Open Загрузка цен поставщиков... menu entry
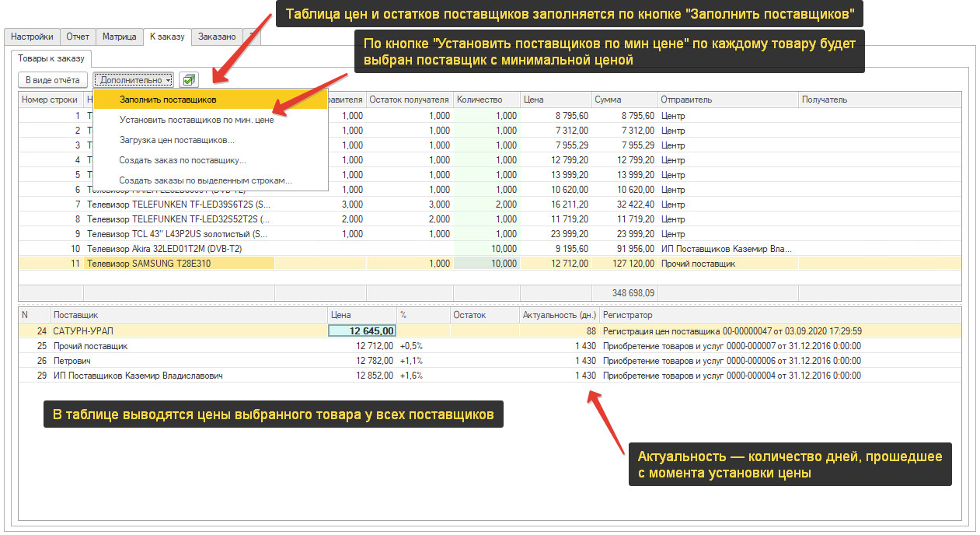The height and width of the screenshot is (535, 980). [x=176, y=141]
